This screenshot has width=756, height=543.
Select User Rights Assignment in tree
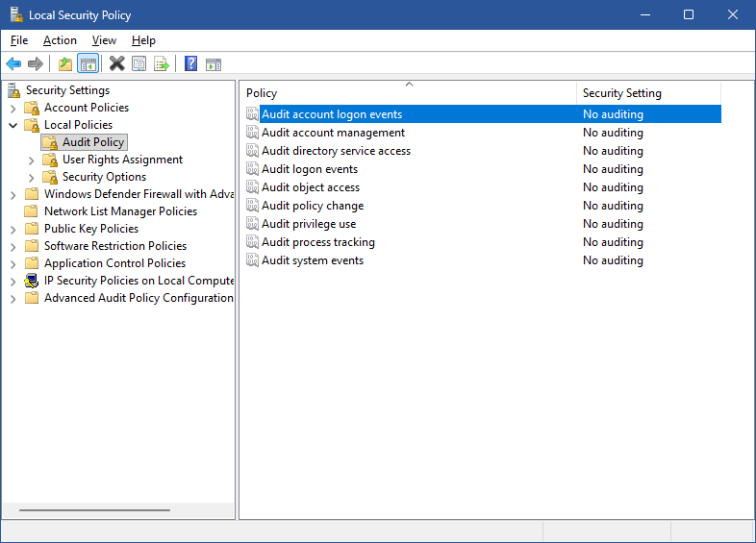pos(122,160)
